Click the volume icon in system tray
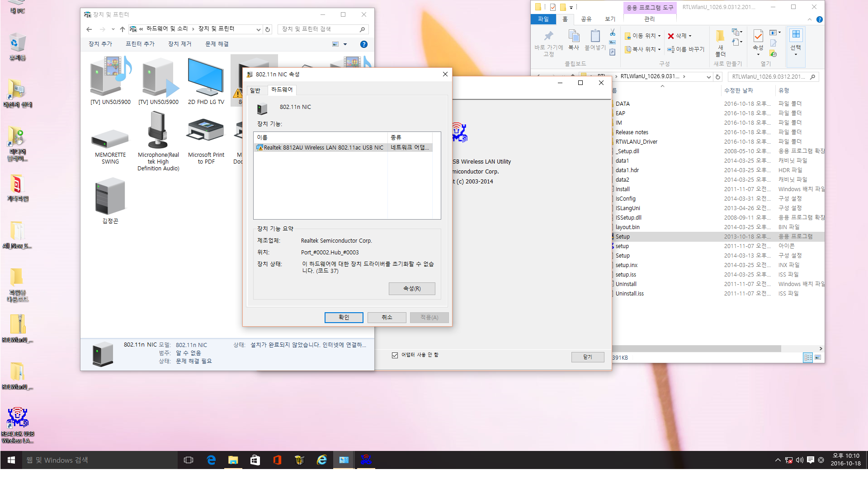The image size is (868, 488). 800,460
